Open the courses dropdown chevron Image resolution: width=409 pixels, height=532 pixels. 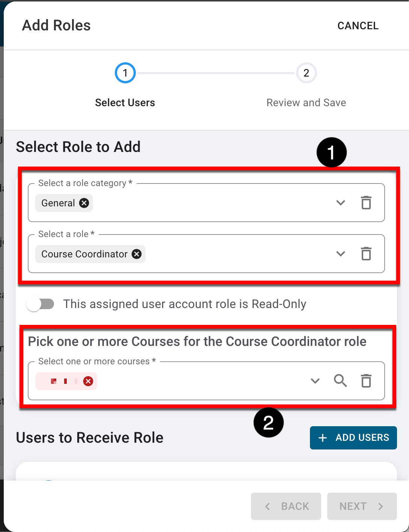tap(315, 381)
